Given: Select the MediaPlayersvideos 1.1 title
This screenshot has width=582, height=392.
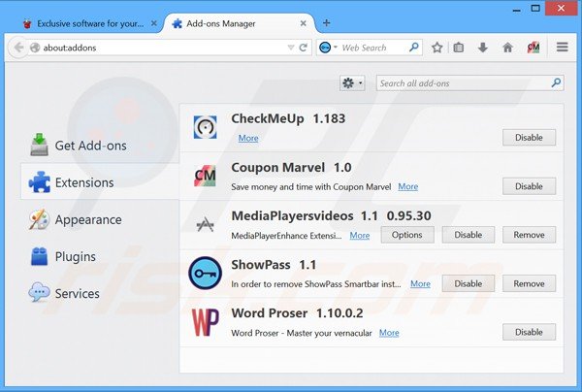Looking at the screenshot, I should point(305,215).
